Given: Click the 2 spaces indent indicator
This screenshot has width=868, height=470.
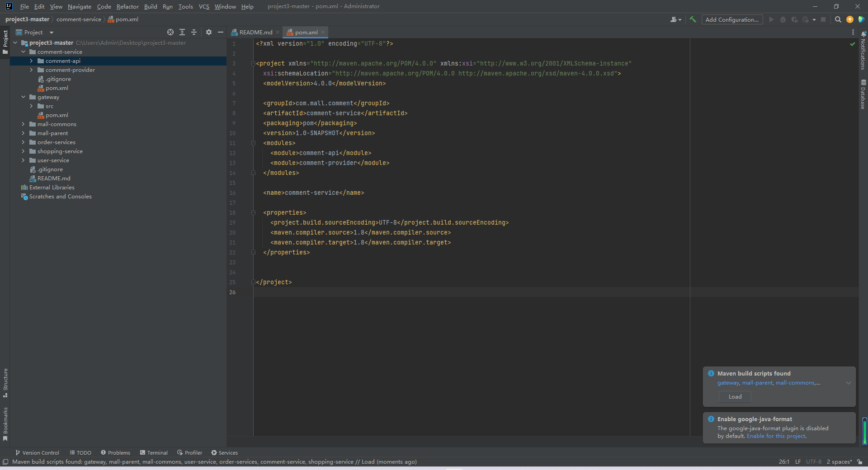Looking at the screenshot, I should 840,461.
